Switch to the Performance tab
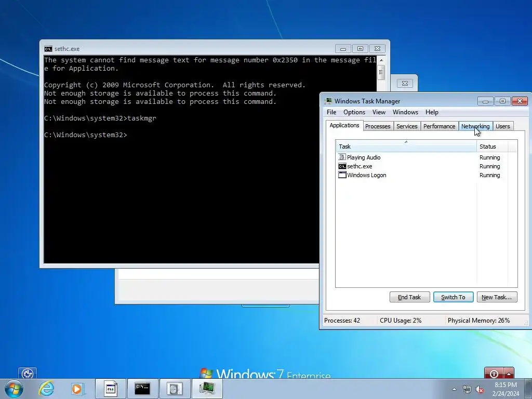 pyautogui.click(x=440, y=126)
